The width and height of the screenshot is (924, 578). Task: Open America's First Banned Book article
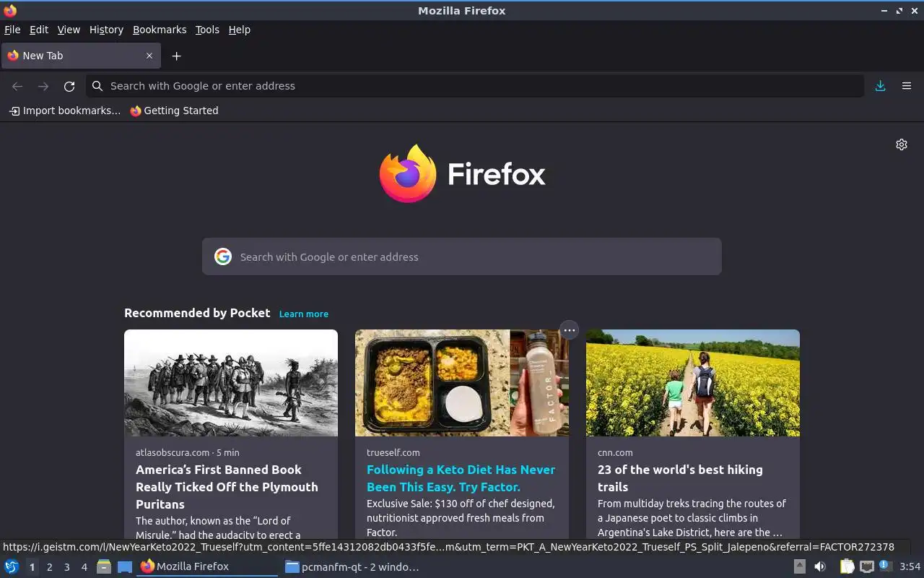(x=227, y=487)
